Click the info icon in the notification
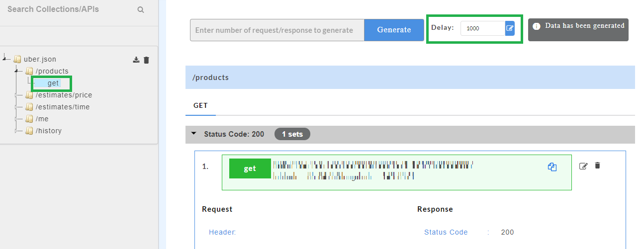 pos(536,26)
